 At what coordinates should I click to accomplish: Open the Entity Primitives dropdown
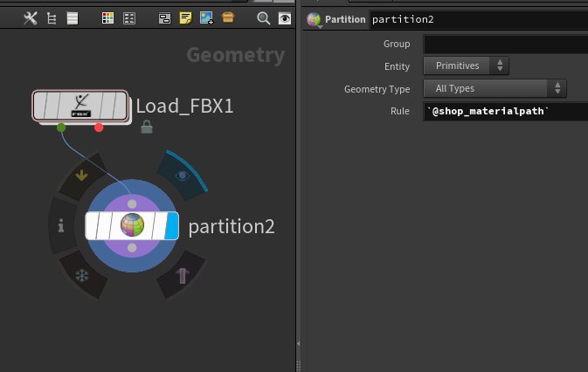pyautogui.click(x=467, y=66)
